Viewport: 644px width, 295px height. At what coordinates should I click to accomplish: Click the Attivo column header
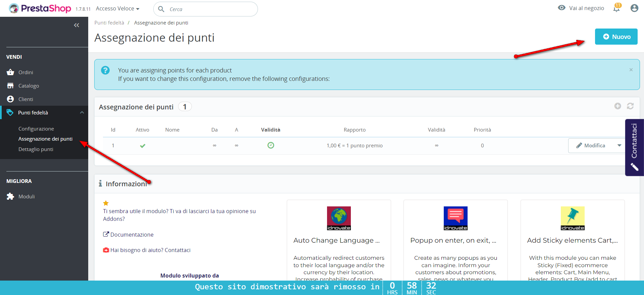143,130
